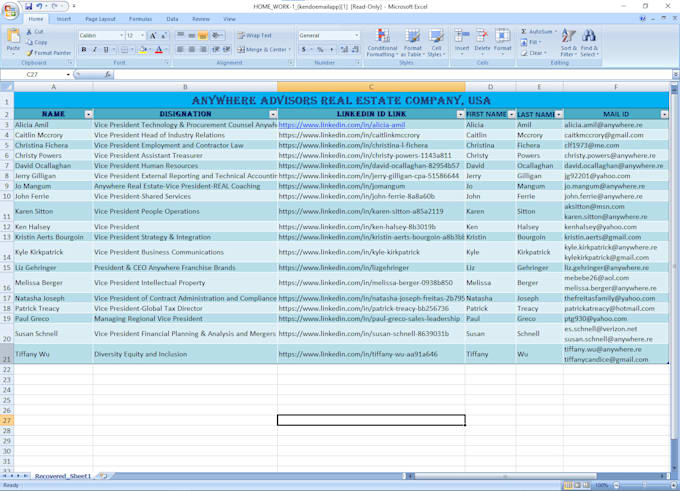Viewport: 680px width, 491px height.
Task: Open the LINKEDIN ID LINK filter dropdown
Action: (460, 114)
